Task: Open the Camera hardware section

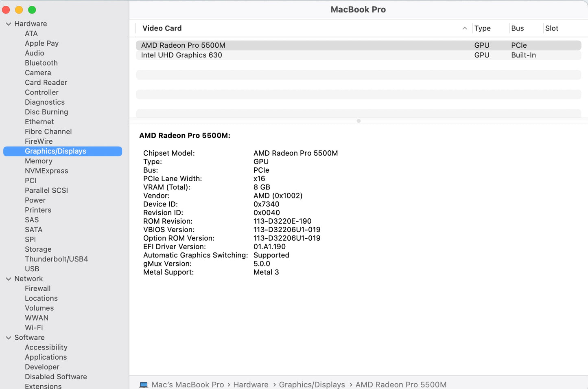Action: (x=38, y=73)
